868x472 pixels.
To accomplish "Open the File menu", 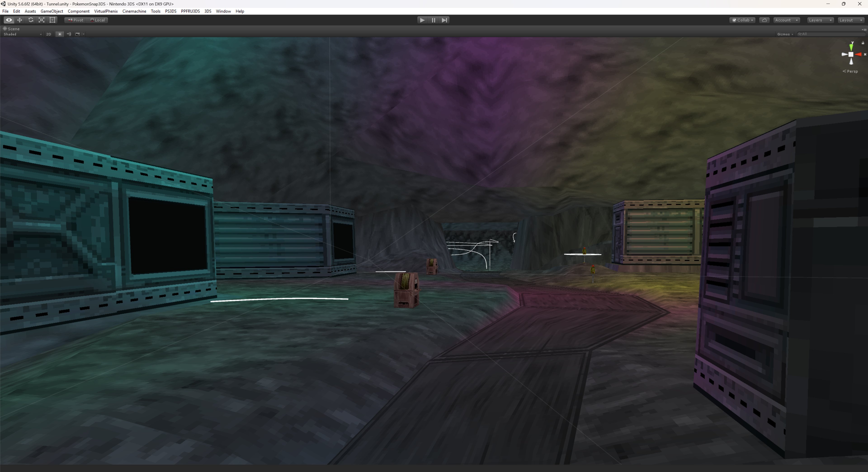I will pyautogui.click(x=5, y=11).
